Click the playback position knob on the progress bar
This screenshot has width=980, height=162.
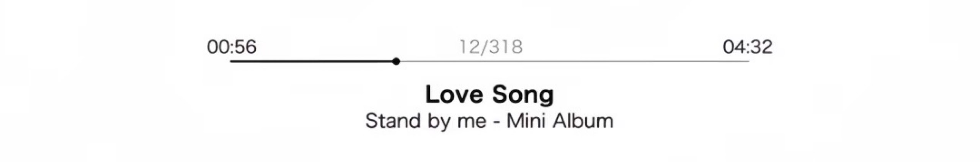[396, 61]
